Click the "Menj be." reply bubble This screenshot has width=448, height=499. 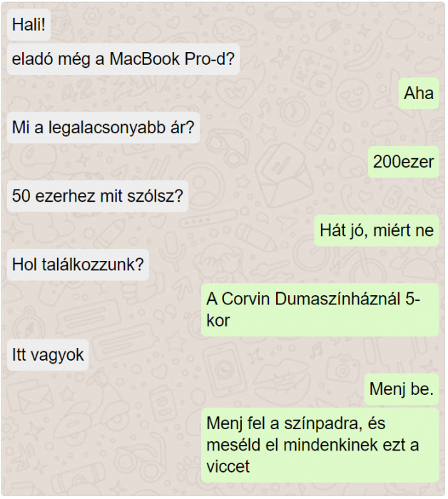(402, 389)
